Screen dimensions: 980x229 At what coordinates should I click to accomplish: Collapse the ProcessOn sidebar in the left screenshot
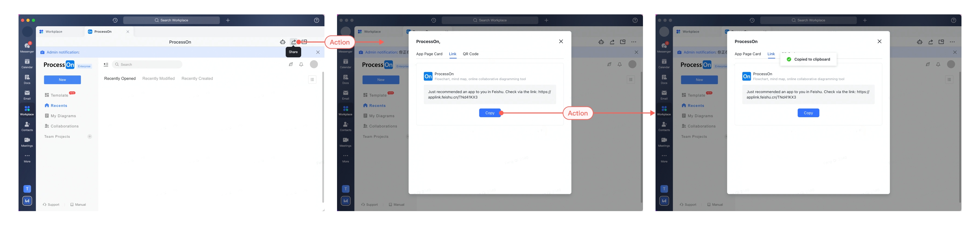(x=106, y=65)
